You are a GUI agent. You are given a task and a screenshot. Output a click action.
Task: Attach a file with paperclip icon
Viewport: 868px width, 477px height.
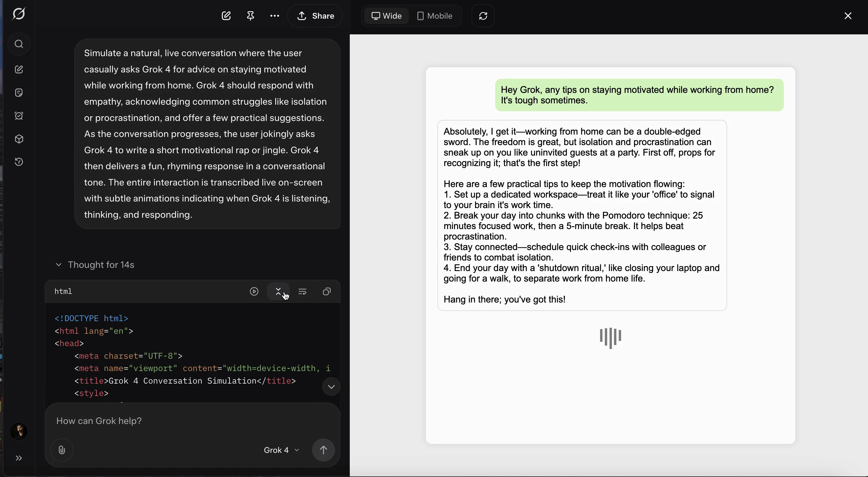coord(62,450)
